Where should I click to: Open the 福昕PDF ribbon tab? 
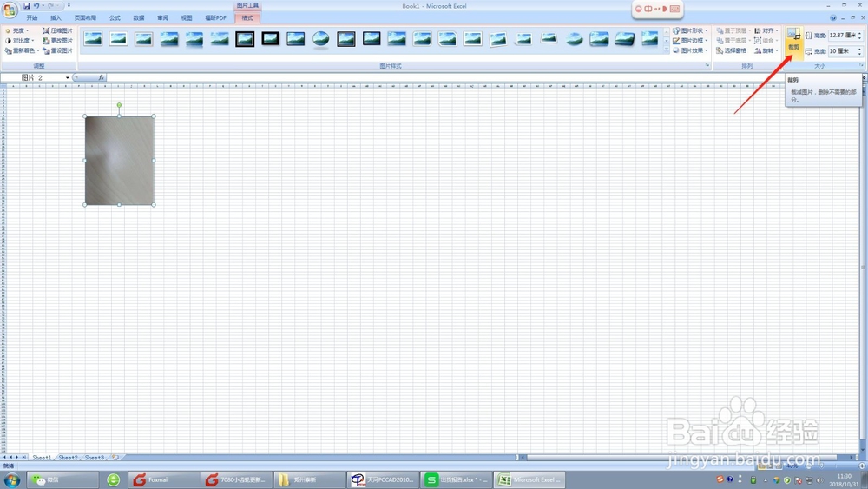pos(215,17)
